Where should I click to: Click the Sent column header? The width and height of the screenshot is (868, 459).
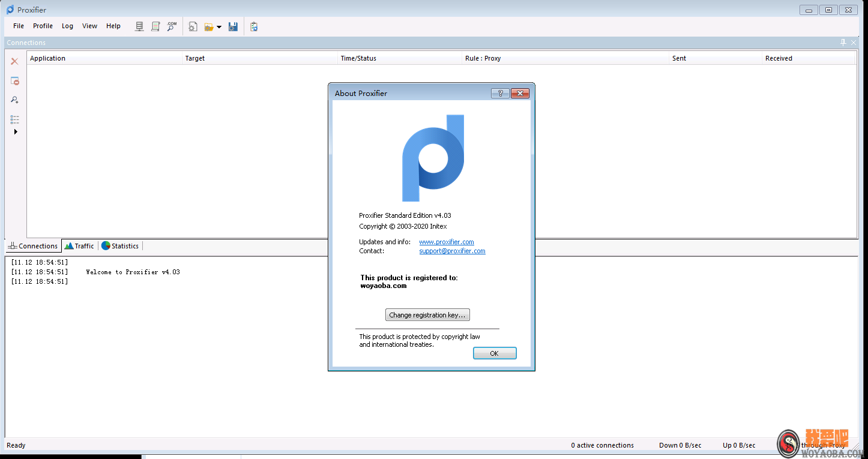click(716, 58)
